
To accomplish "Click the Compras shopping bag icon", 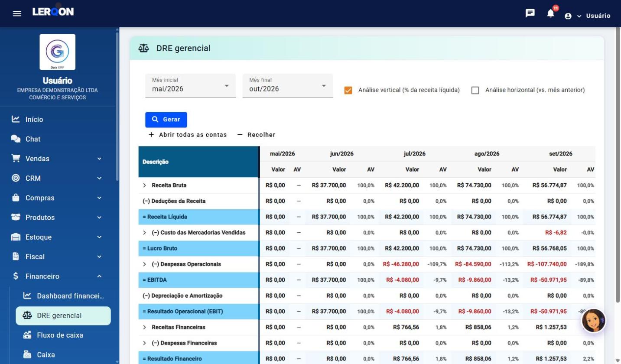I will click(16, 198).
